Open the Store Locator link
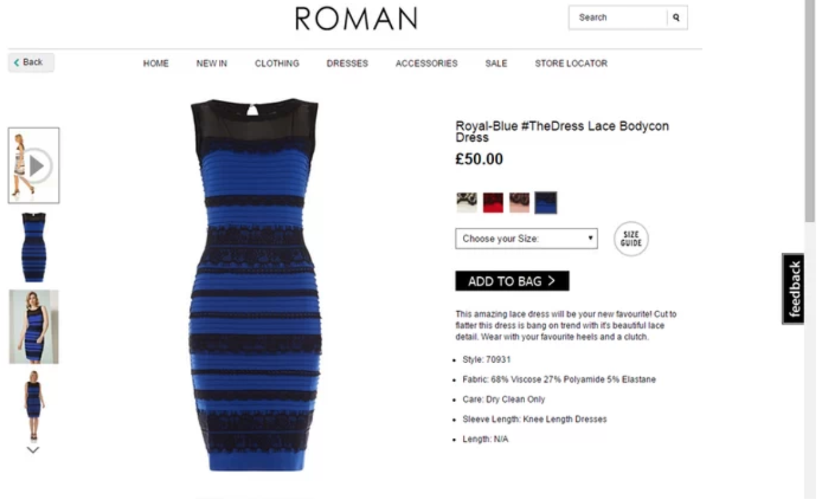Screen dimensions: 820x504 pyautogui.click(x=571, y=63)
